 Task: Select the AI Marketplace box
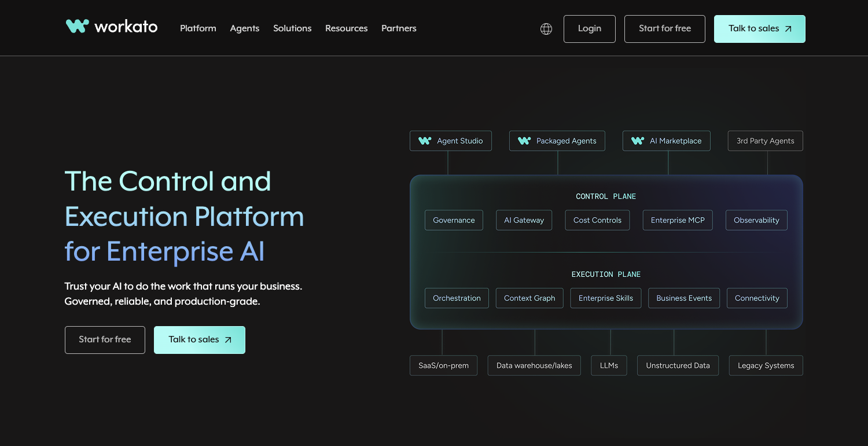click(667, 141)
